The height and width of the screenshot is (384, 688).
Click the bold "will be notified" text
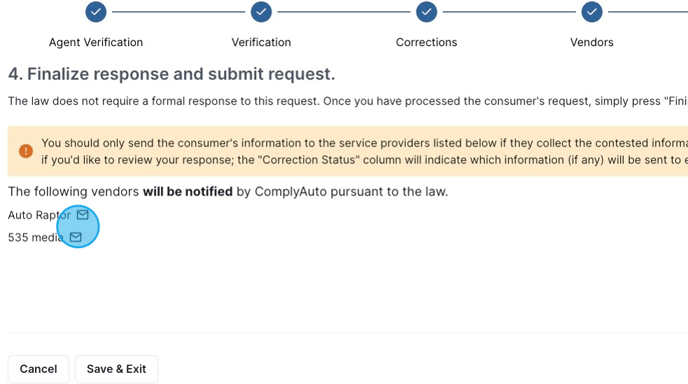point(188,191)
